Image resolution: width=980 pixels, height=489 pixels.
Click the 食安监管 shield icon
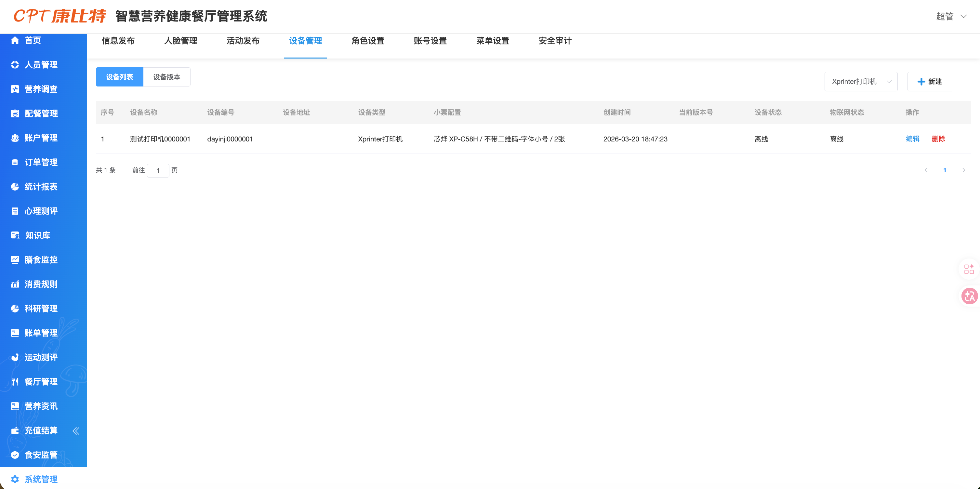[x=15, y=455]
